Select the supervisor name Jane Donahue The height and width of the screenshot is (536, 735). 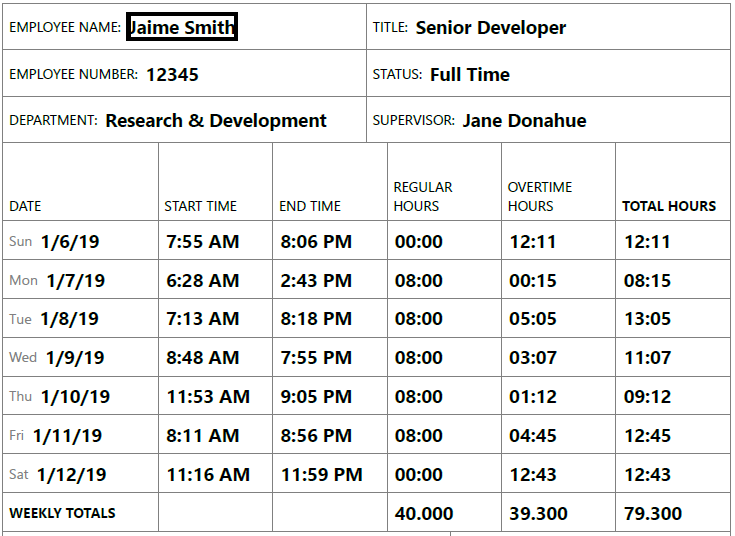[525, 121]
